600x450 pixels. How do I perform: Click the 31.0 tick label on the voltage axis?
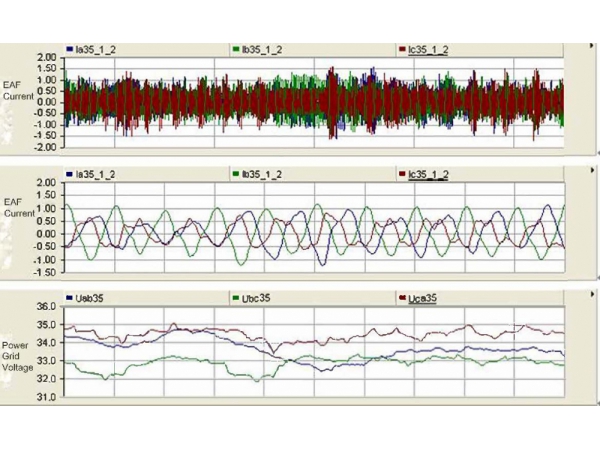click(x=46, y=398)
